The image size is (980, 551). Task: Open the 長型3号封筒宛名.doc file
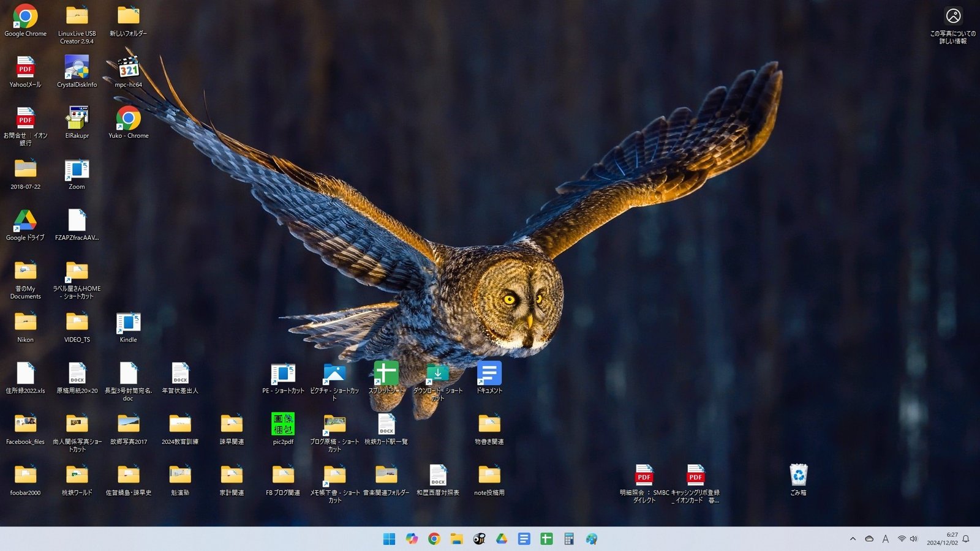(x=128, y=381)
